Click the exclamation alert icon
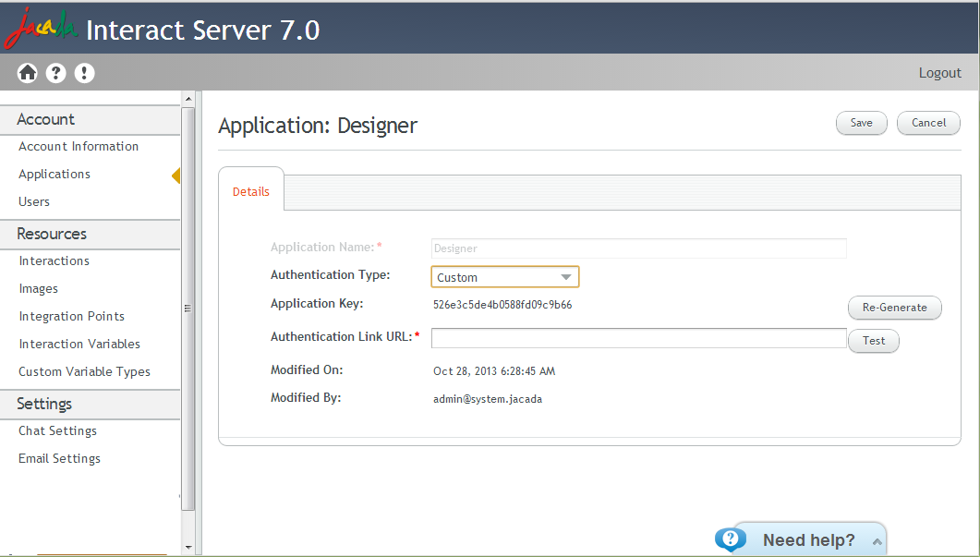Screen dimensions: 980x557 pyautogui.click(x=84, y=73)
